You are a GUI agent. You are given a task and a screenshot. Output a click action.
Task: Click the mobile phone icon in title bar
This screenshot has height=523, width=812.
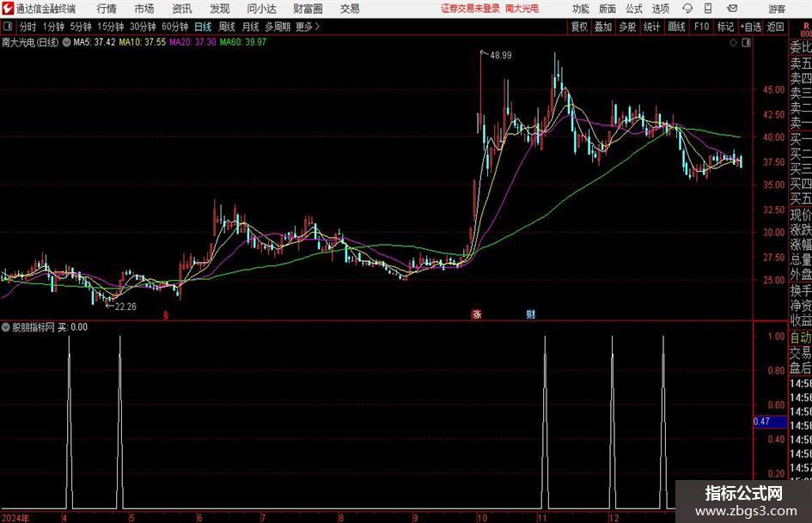708,9
